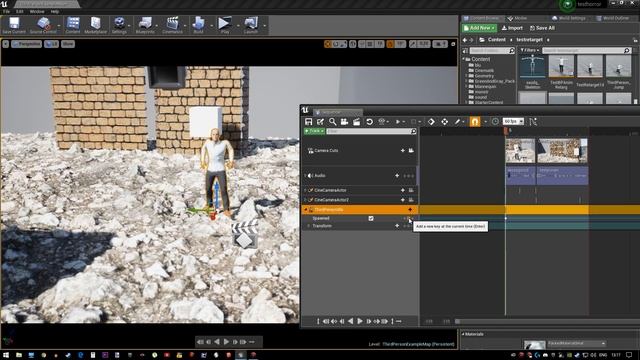Click the Sequencer Save As icon

point(320,122)
